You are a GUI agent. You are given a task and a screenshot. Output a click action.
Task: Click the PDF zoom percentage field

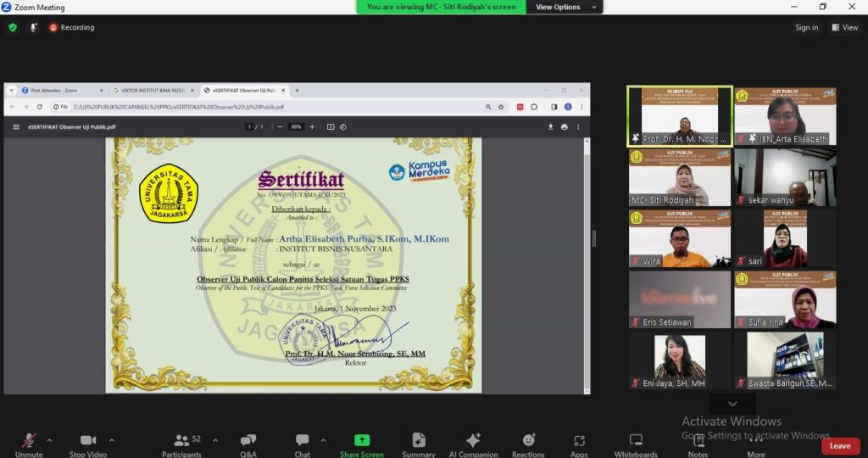[296, 127]
